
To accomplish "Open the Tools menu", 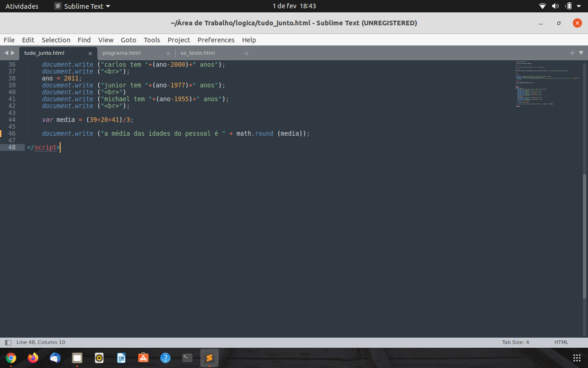I will tap(152, 40).
